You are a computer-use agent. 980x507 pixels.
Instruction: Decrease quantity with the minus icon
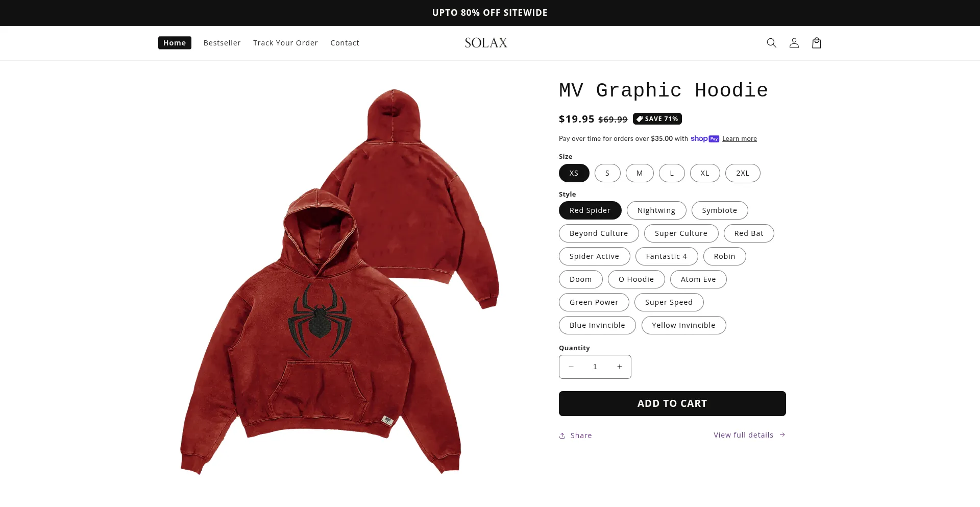[x=571, y=367]
